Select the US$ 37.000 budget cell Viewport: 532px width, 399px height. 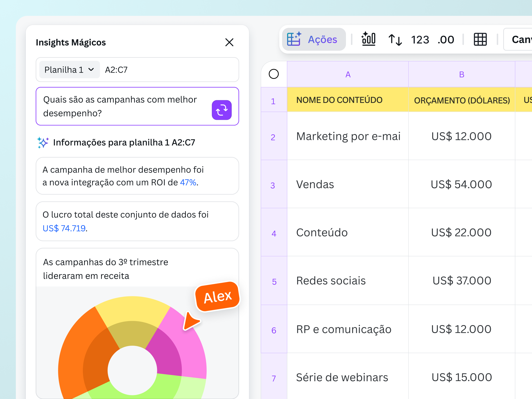pos(462,281)
